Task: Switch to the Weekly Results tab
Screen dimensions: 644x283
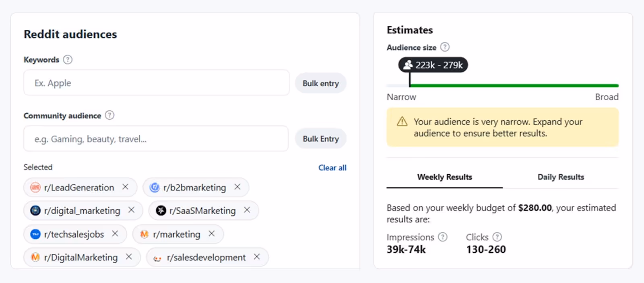Action: click(x=444, y=177)
